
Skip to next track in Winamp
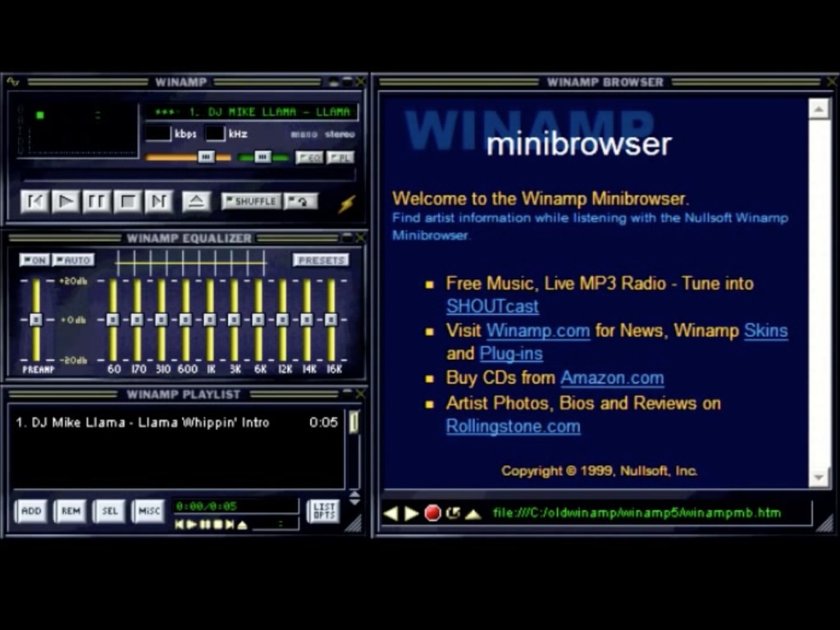(x=159, y=202)
